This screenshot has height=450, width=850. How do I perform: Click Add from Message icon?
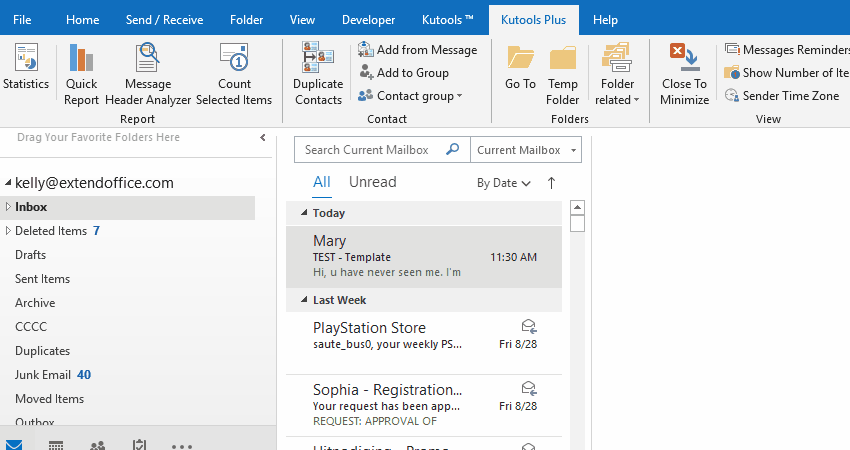pos(365,49)
